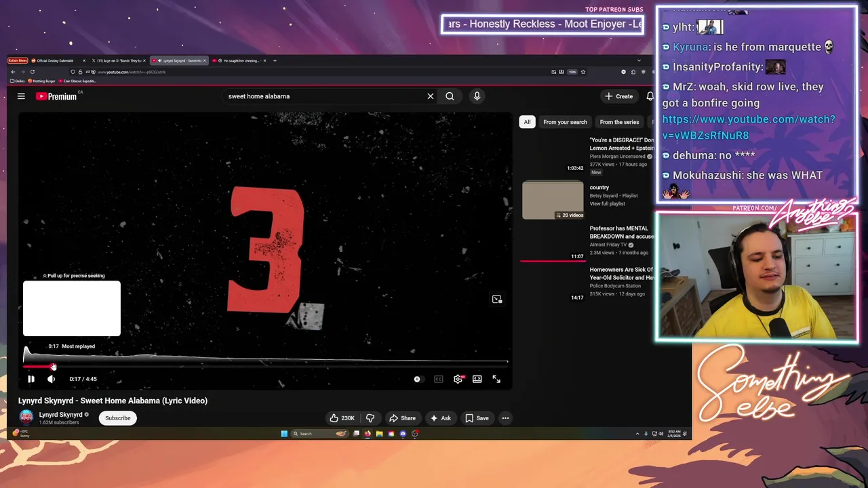The height and width of the screenshot is (488, 868).
Task: Open Homeowners Are Sick Of video
Action: coord(621,273)
